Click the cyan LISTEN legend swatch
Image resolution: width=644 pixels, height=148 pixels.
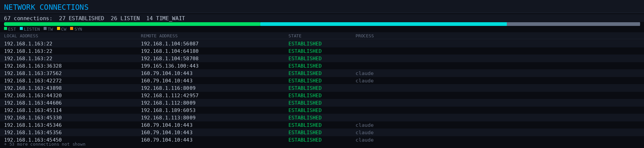pos(21,29)
